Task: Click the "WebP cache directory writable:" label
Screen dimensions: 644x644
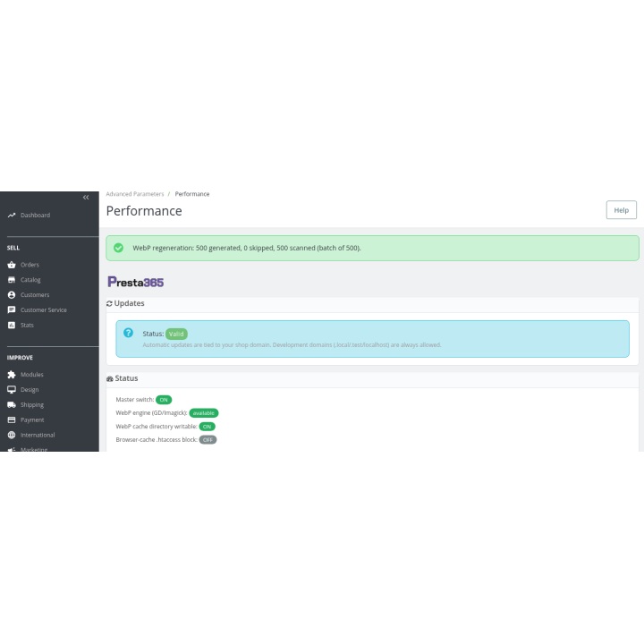Action: click(157, 427)
